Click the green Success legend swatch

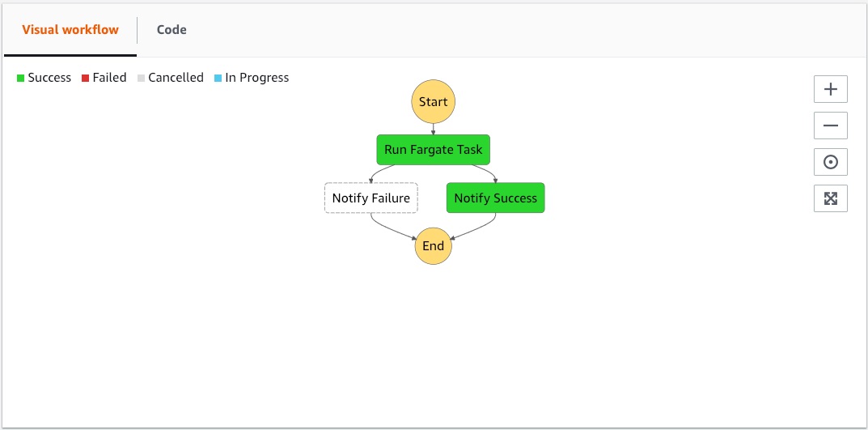coord(21,79)
